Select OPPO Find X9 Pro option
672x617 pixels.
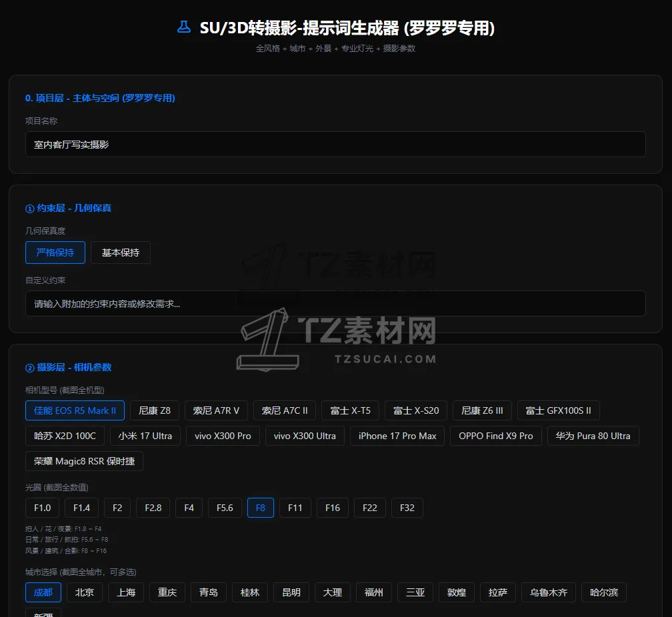click(x=496, y=436)
